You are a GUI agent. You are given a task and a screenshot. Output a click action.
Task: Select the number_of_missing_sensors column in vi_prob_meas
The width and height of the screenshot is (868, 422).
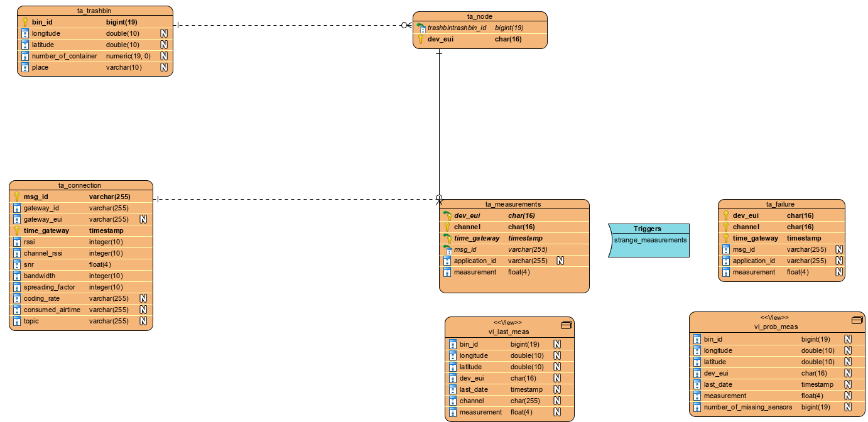(x=747, y=407)
